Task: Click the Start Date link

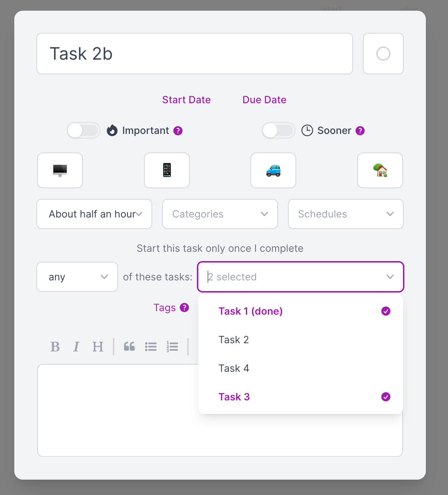Action: click(186, 100)
